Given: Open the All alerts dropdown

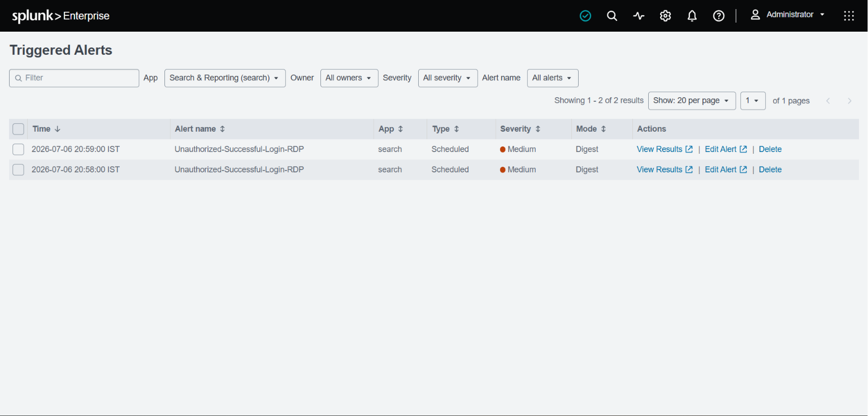Looking at the screenshot, I should pyautogui.click(x=553, y=78).
